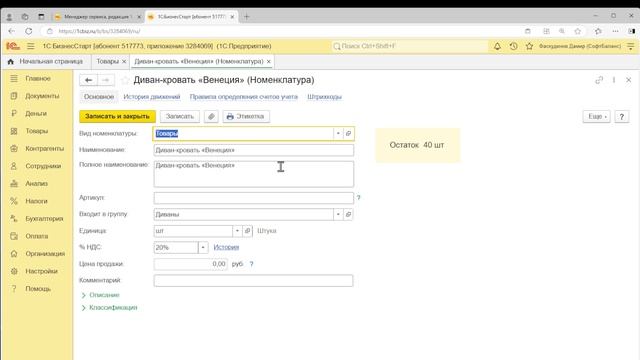Open the Оплата section

tap(37, 236)
